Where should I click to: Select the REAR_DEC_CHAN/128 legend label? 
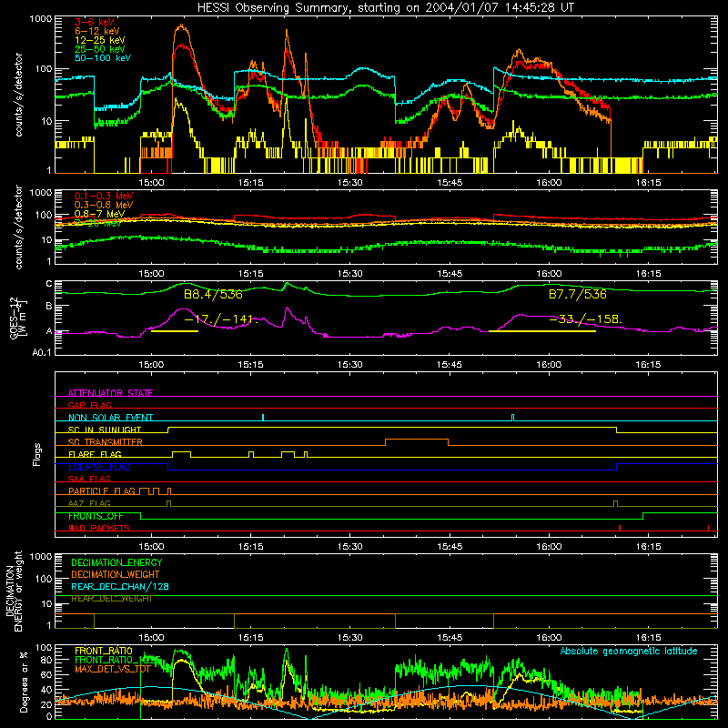click(x=120, y=586)
